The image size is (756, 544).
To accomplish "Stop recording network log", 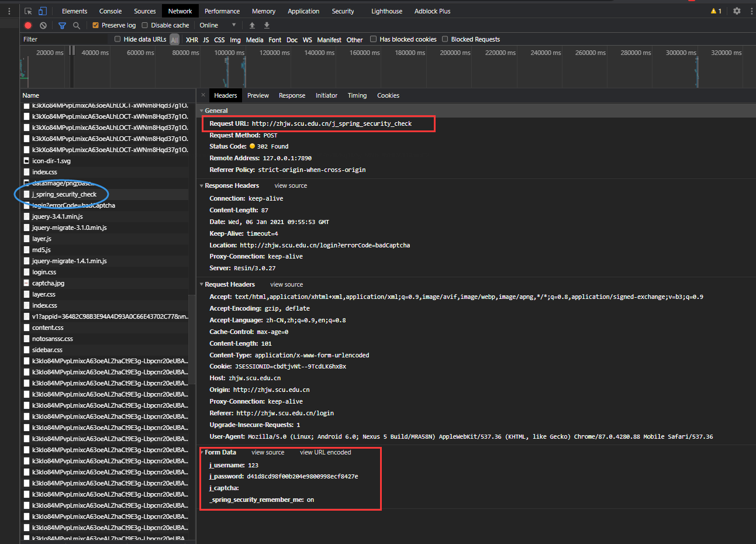I will point(27,25).
